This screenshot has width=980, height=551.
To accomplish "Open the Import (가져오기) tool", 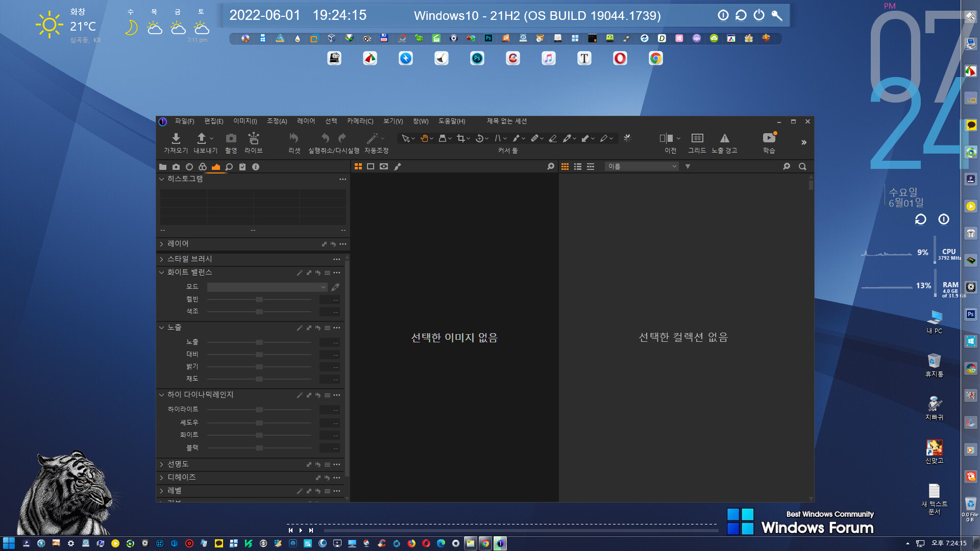I will tap(176, 138).
